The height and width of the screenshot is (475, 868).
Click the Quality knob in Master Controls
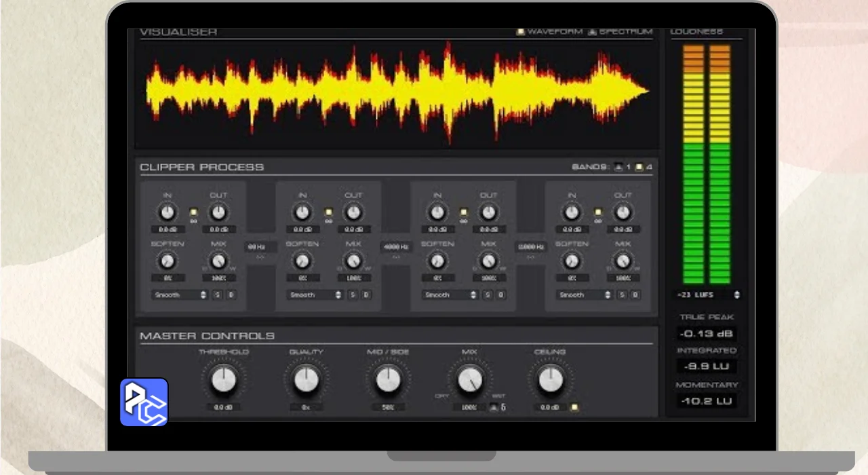(306, 381)
